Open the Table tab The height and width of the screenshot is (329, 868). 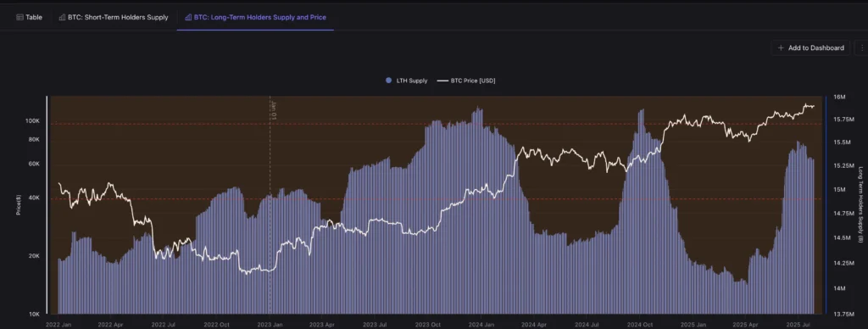point(30,17)
